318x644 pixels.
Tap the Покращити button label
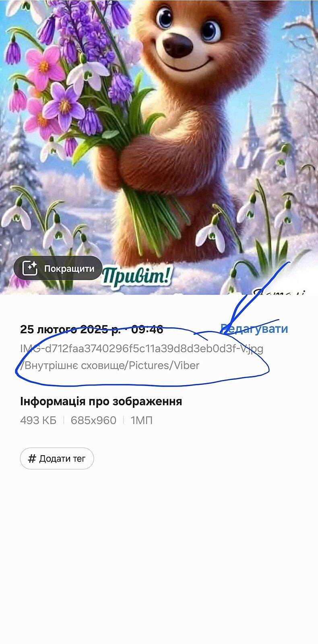[69, 269]
